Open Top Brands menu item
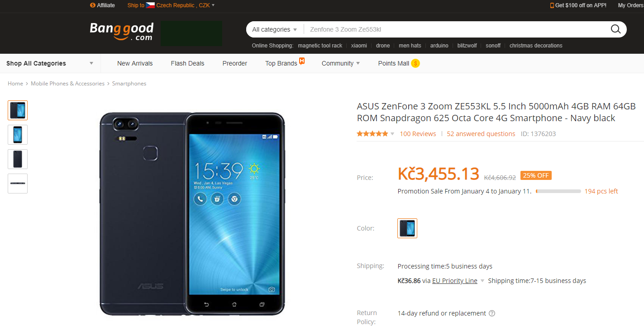Image resolution: width=644 pixels, height=330 pixels. point(281,63)
